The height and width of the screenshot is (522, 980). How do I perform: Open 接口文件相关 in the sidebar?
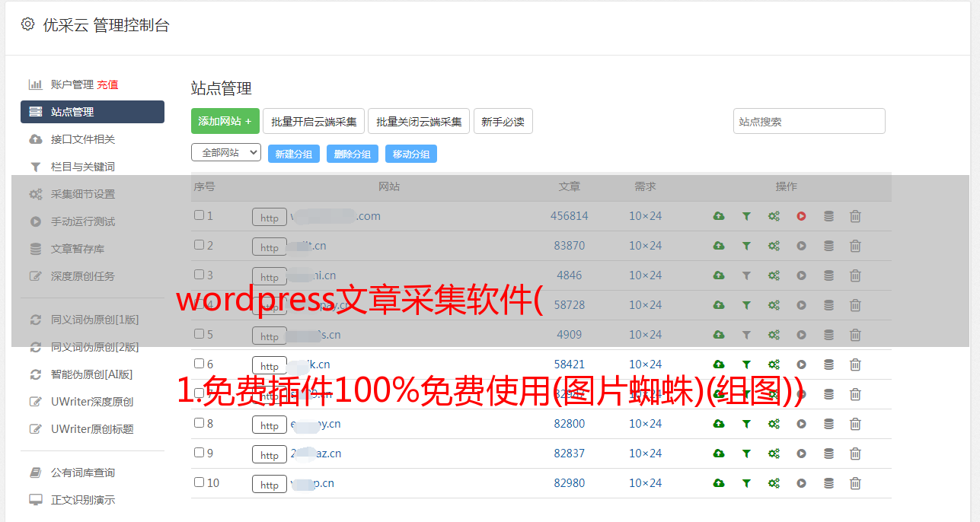click(83, 139)
